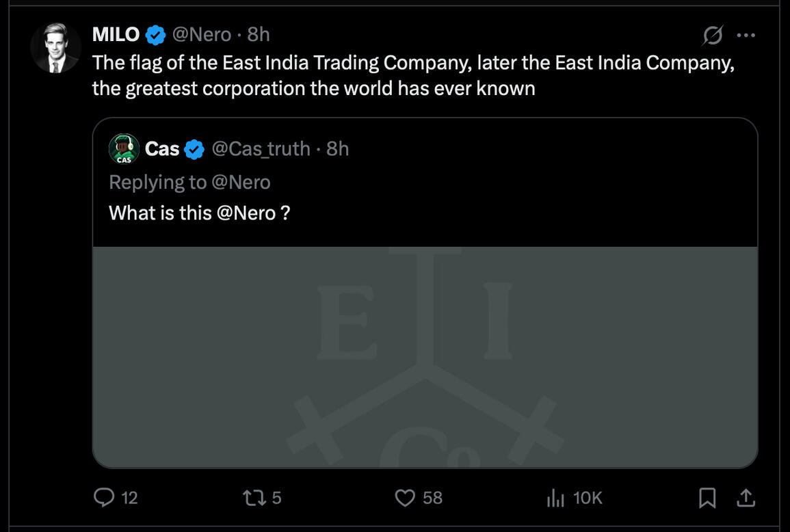The width and height of the screenshot is (790, 532).
Task: Click the Grok slashed-circle icon
Action: click(x=713, y=35)
